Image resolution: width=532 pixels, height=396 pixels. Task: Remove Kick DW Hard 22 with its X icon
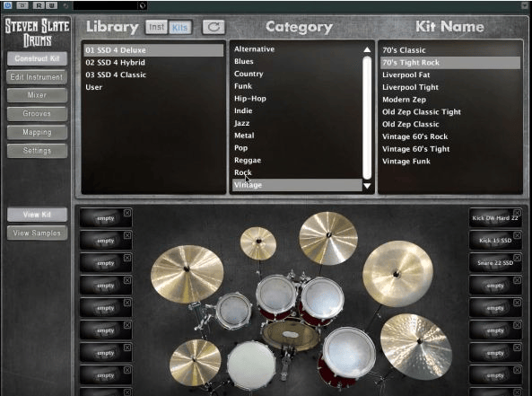[517, 213]
